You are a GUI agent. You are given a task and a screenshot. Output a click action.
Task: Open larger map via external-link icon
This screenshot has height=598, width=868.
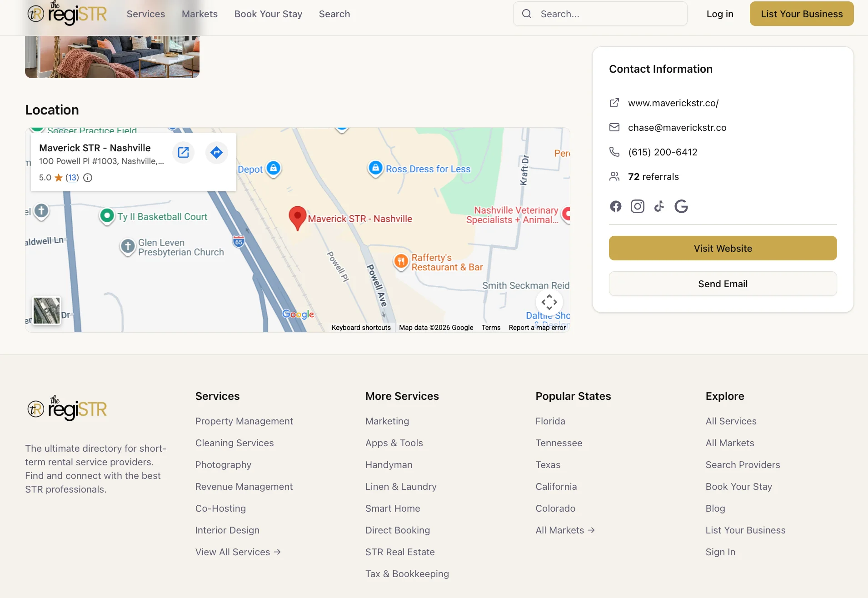tap(183, 152)
